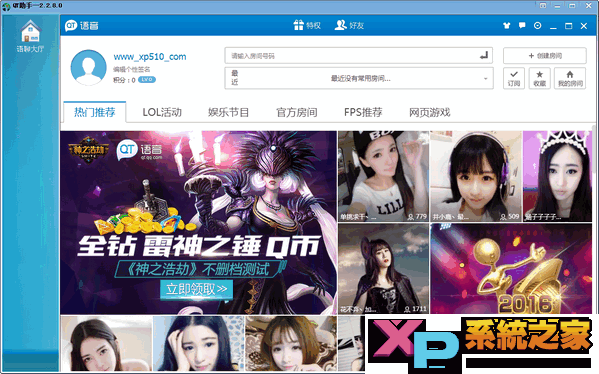Screen dimensions: 599x374
Task: Open 我的房间 my rooms button
Action: point(570,78)
